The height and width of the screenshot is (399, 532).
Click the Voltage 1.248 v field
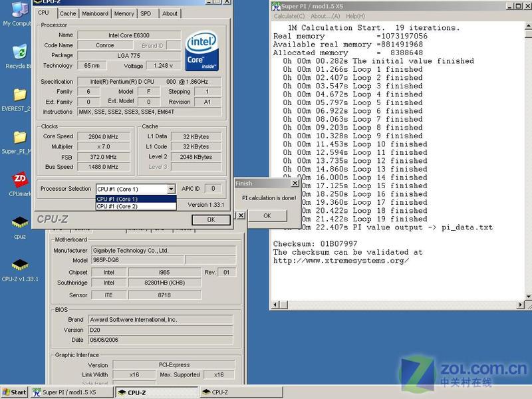[163, 65]
